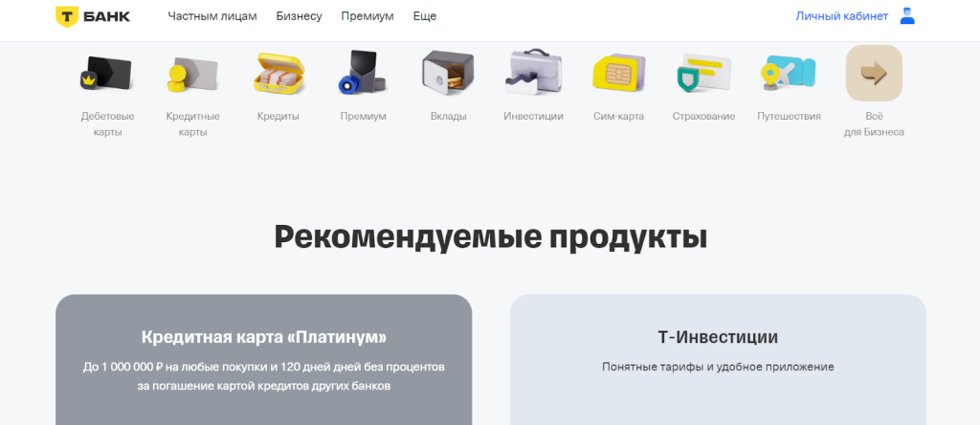980x425 pixels.
Task: Click the Сим-карта label
Action: [619, 116]
